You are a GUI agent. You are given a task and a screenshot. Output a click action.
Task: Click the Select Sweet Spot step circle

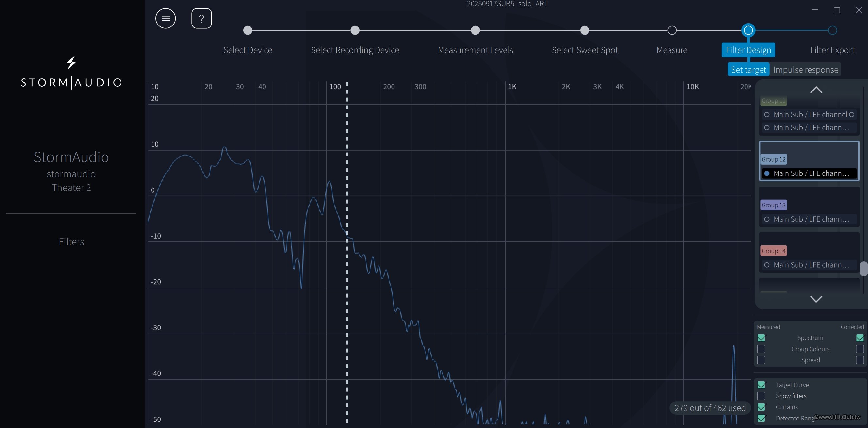pos(585,30)
